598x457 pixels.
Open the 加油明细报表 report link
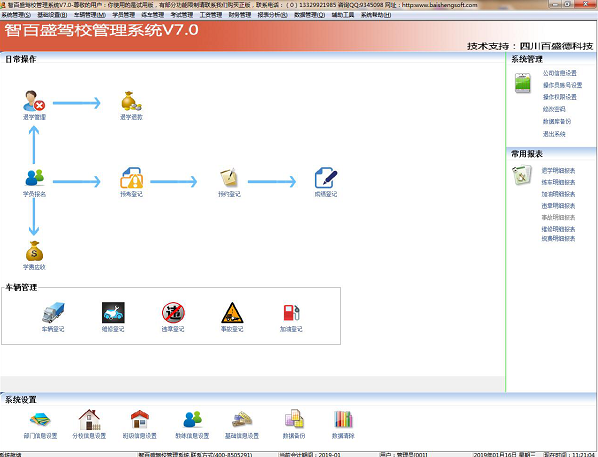click(558, 194)
